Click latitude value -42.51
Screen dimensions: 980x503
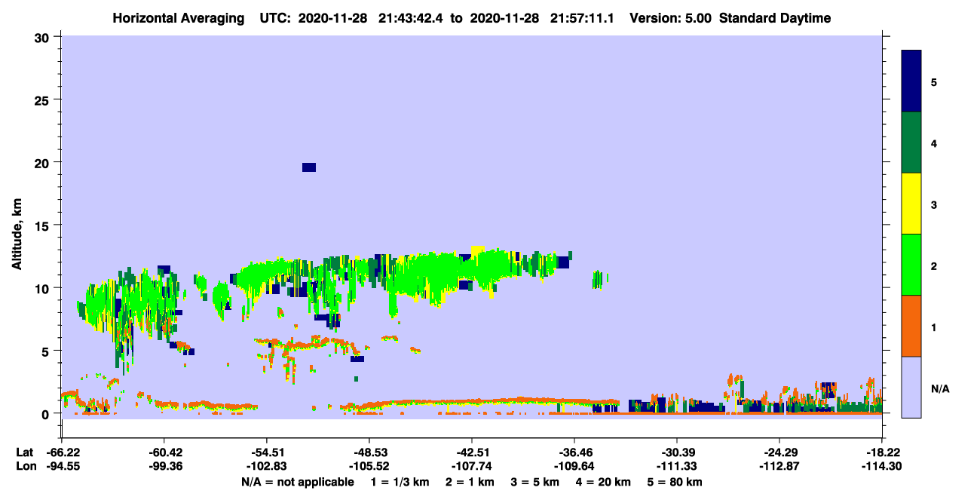[x=471, y=452]
